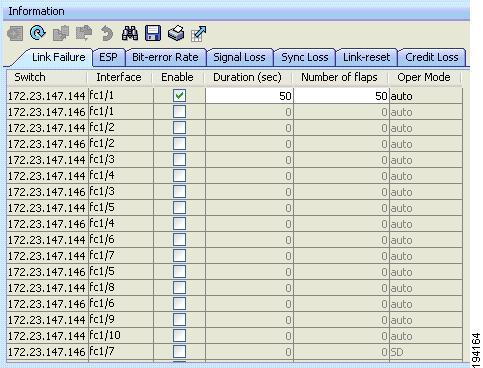483x368 pixels.
Task: Select the Sync Loss tab
Action: (305, 57)
